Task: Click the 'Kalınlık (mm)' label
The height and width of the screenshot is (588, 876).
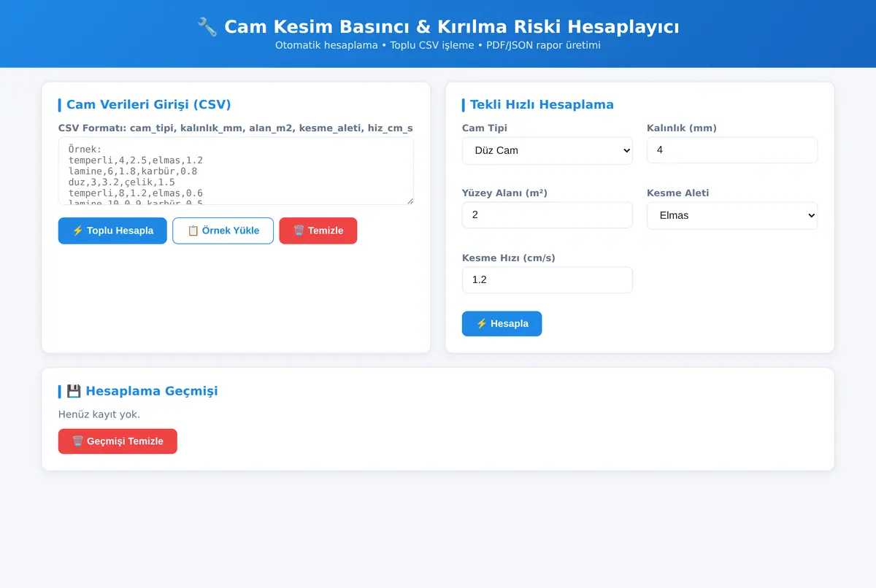Action: [682, 128]
